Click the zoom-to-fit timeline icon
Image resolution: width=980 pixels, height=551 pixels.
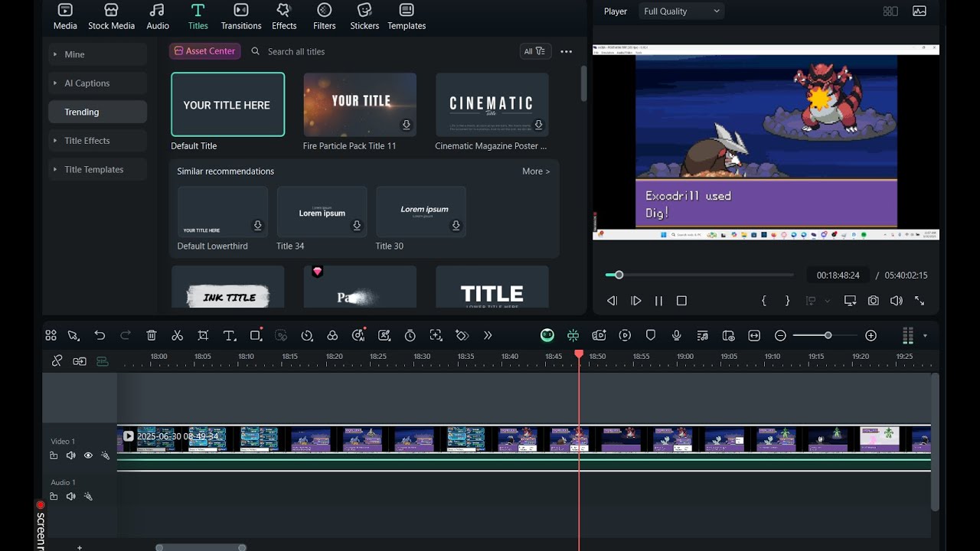click(x=754, y=335)
